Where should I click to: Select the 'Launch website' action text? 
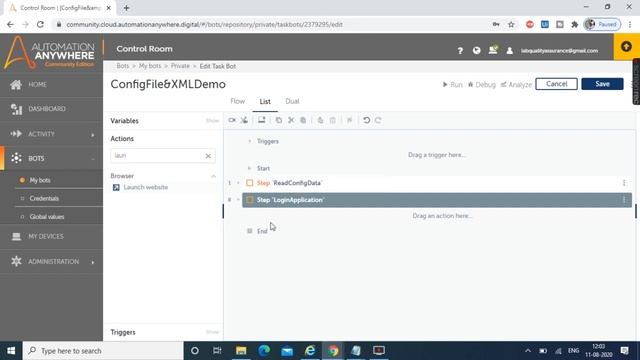[x=146, y=187]
